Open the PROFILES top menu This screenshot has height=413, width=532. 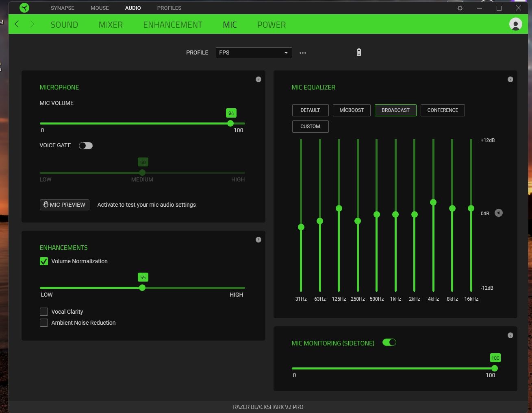point(169,8)
